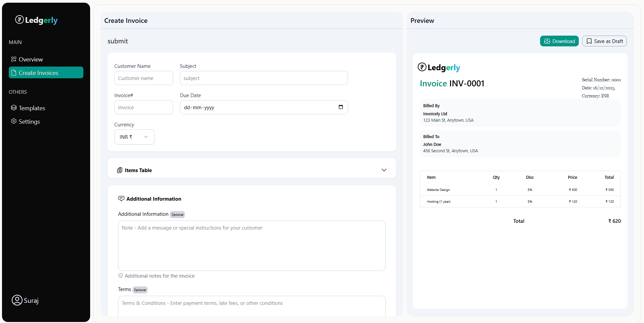
Task: Expand the Items Table chevron
Action: coord(384,170)
